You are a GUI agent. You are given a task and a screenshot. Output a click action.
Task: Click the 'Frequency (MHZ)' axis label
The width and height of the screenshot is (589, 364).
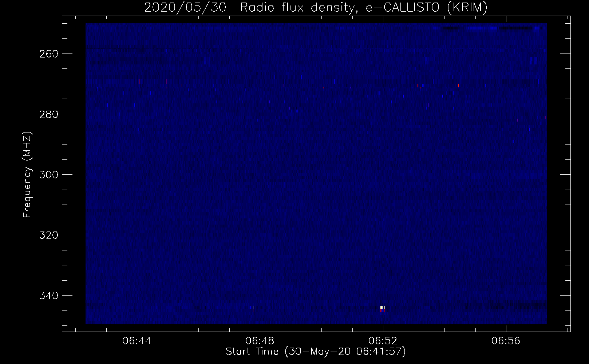(x=27, y=174)
